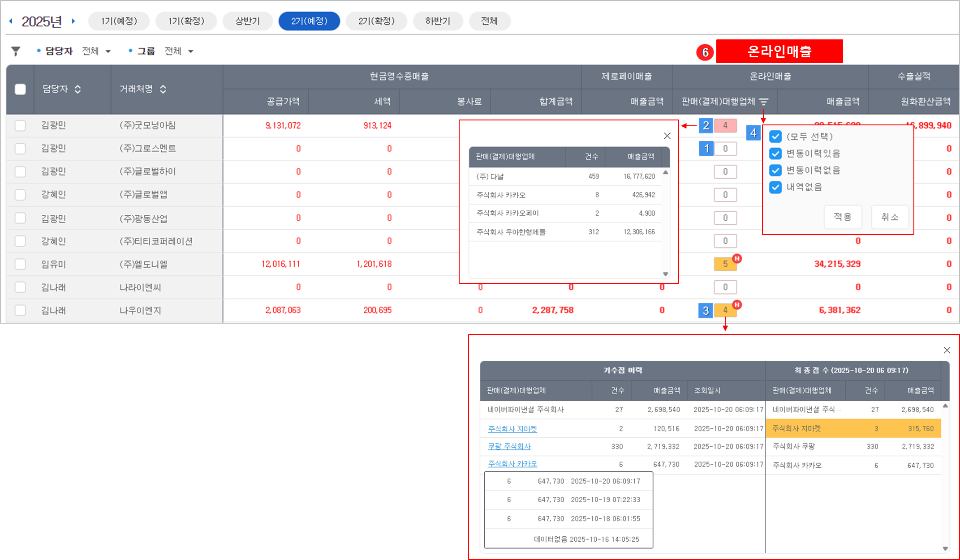Select highlighted 주식회사 지마켓 row in 최종접수
Viewport: 960px width, 560px height.
click(x=853, y=428)
